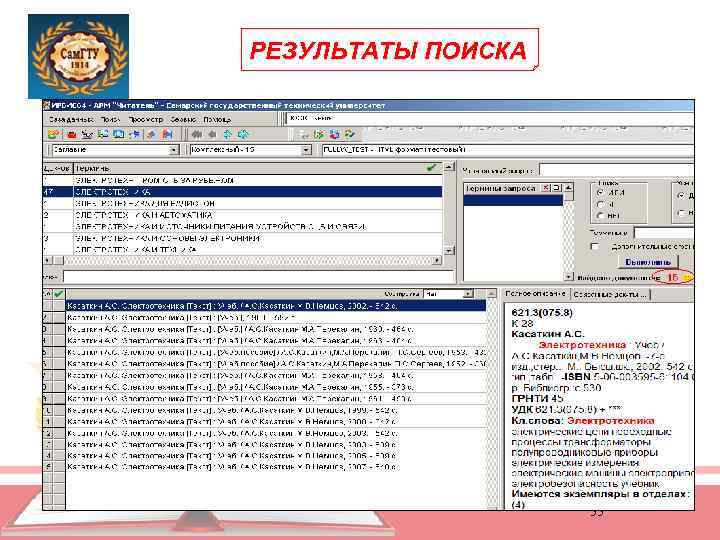
Task: Click the grayed icon left of green-red icon
Action: pyautogui.click(x=304, y=135)
